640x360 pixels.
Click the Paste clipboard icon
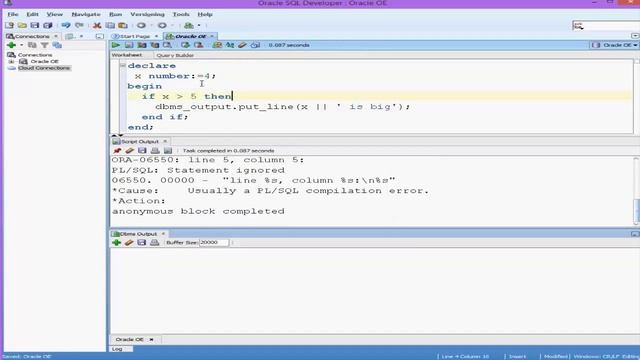(x=122, y=25)
